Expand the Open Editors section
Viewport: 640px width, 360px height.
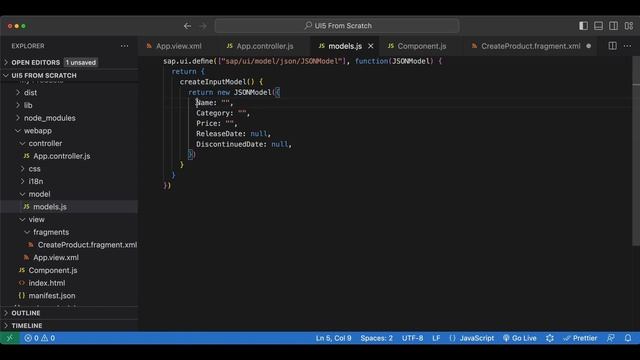click(36, 62)
